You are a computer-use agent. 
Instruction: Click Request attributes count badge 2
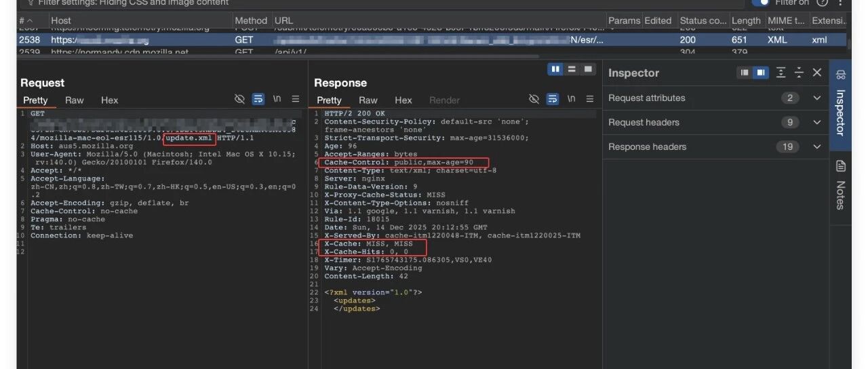point(789,98)
